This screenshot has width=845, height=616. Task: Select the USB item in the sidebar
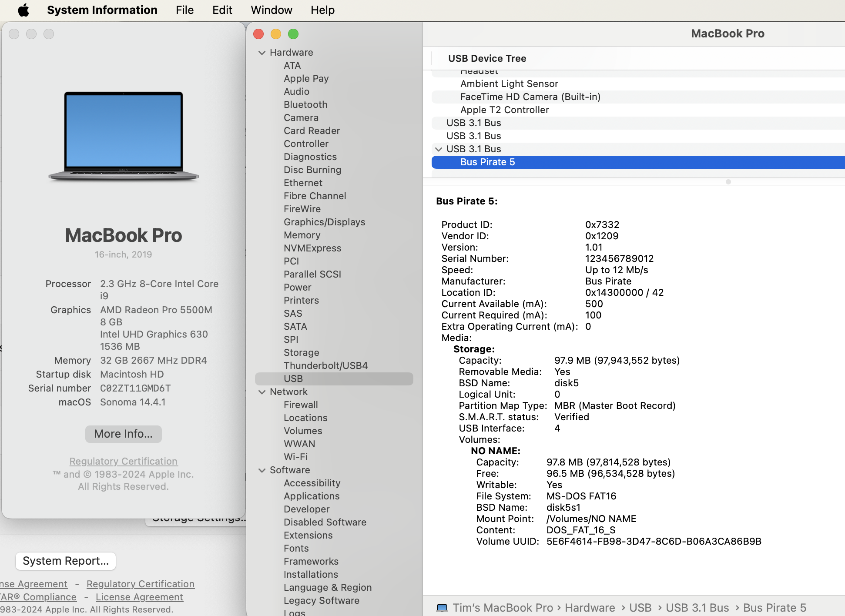[x=334, y=378]
